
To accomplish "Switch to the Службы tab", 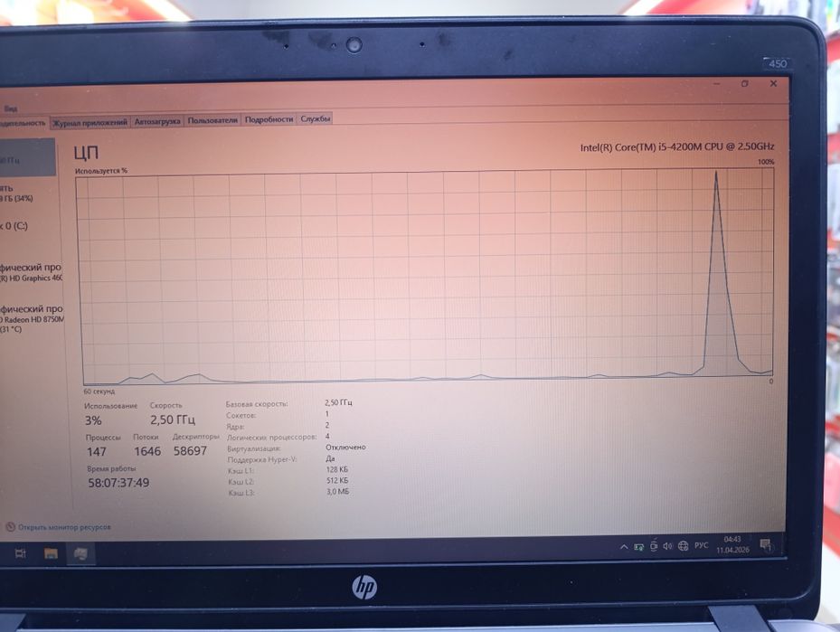I will [315, 119].
